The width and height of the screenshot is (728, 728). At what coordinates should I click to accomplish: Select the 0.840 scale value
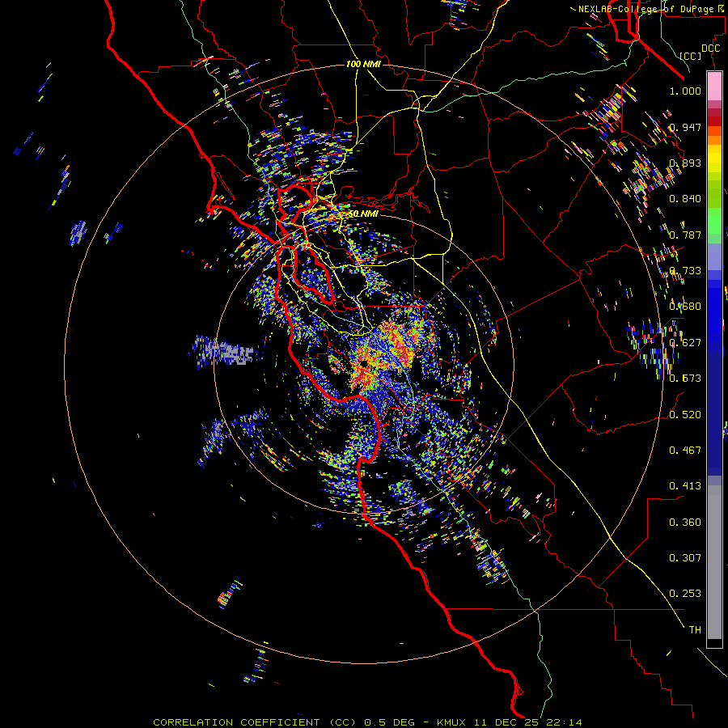click(x=685, y=199)
